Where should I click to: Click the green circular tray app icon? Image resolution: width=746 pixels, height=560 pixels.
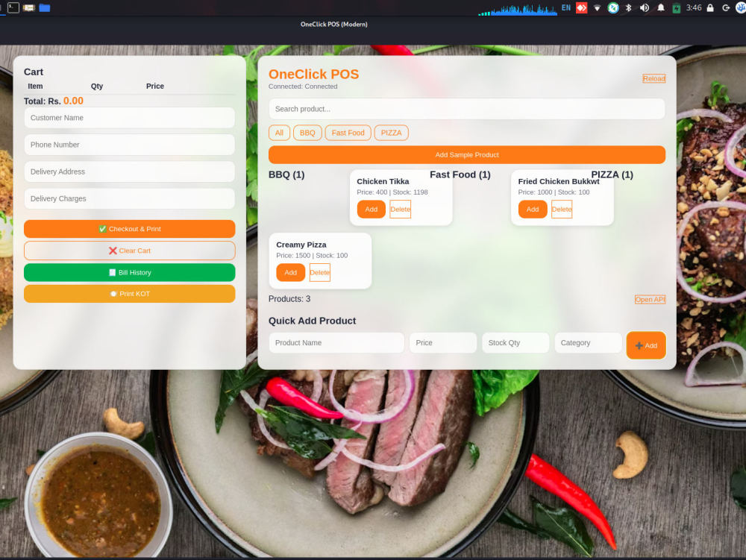(x=613, y=7)
